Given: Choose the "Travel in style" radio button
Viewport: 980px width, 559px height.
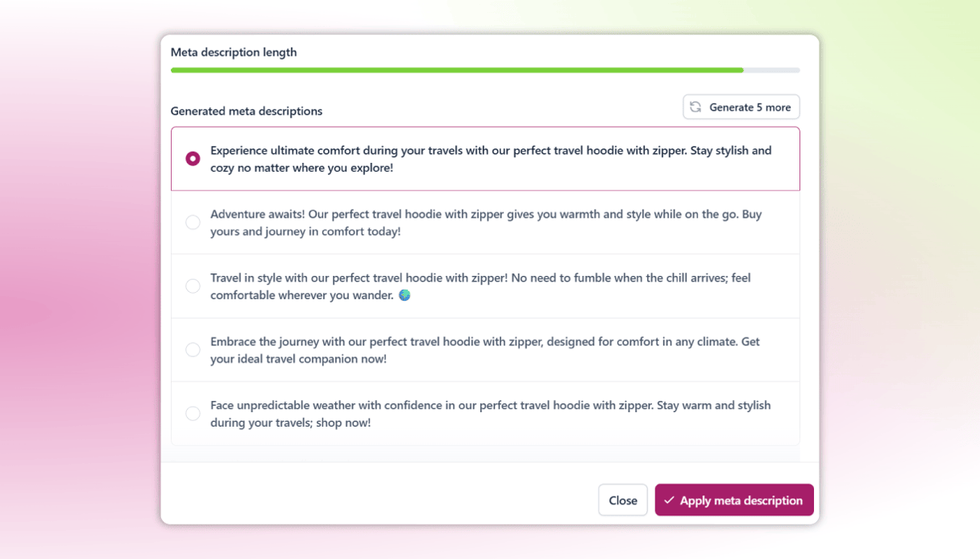Looking at the screenshot, I should 193,286.
